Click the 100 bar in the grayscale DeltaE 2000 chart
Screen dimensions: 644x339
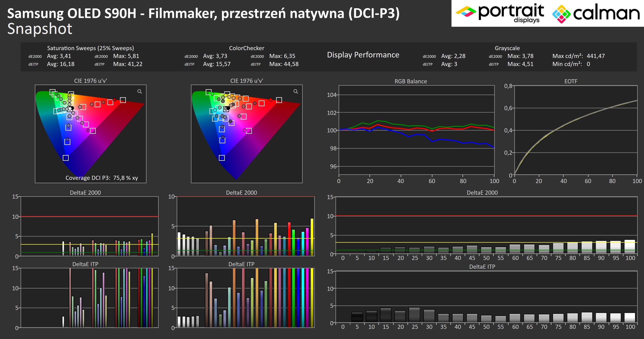[x=630, y=247]
